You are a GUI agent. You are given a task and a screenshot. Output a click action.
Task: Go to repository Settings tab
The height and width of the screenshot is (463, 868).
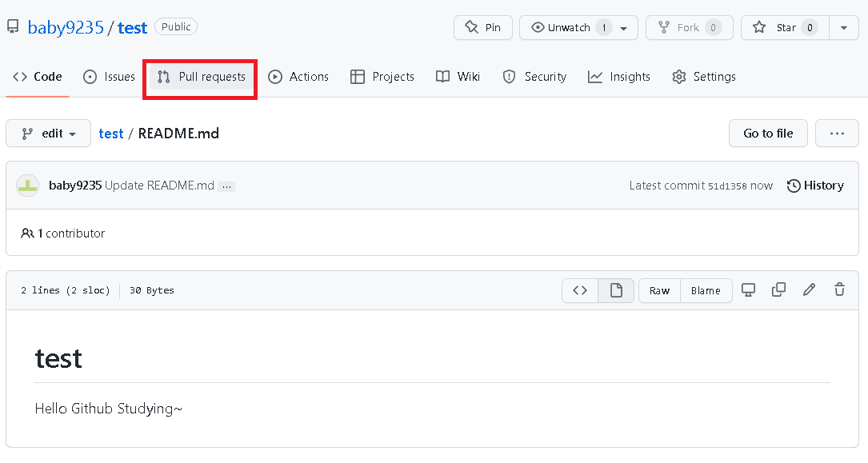[x=704, y=77]
